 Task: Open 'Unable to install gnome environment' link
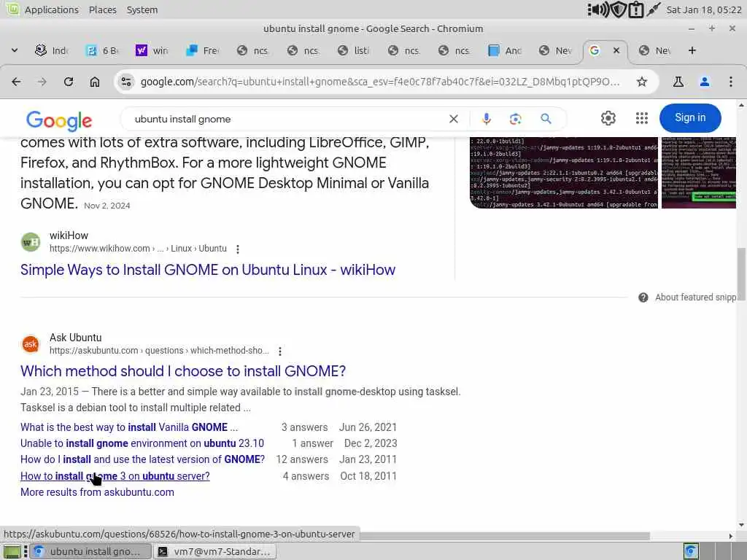pyautogui.click(x=142, y=444)
